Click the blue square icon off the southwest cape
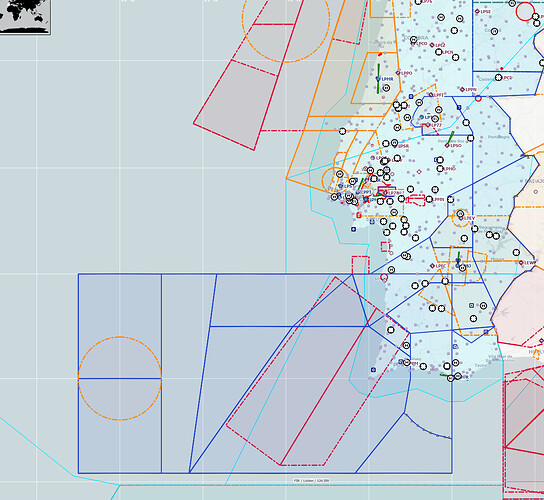The width and height of the screenshot is (544, 500). click(x=373, y=370)
